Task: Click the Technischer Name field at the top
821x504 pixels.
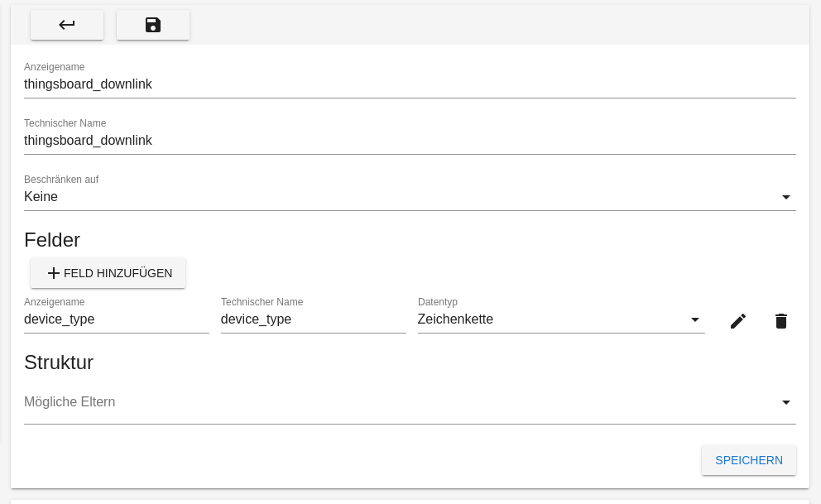Action: (410, 140)
